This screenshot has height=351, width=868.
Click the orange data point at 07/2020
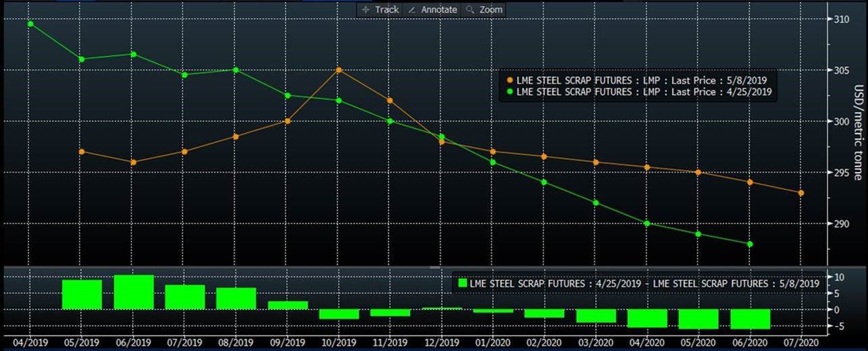pos(801,193)
